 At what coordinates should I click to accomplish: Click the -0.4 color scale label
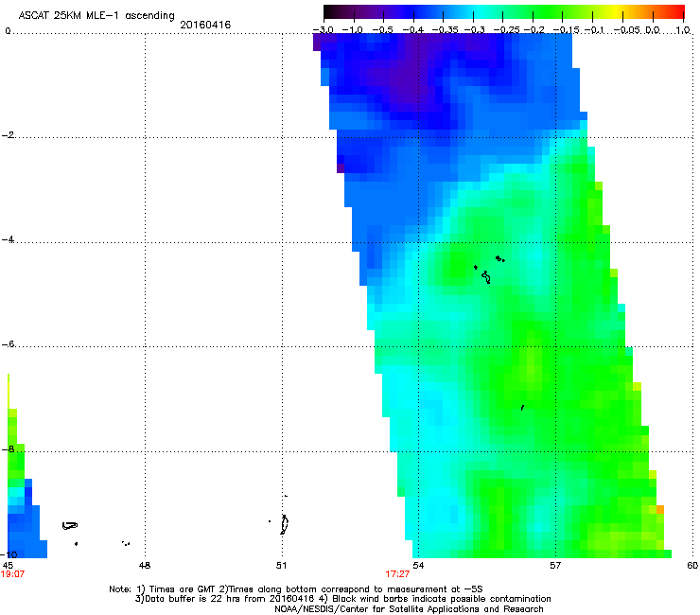413,30
